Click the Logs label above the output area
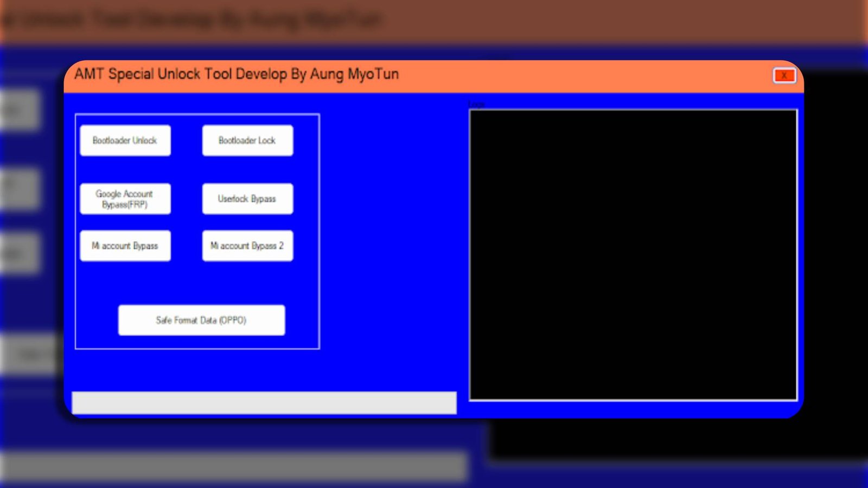 (477, 104)
